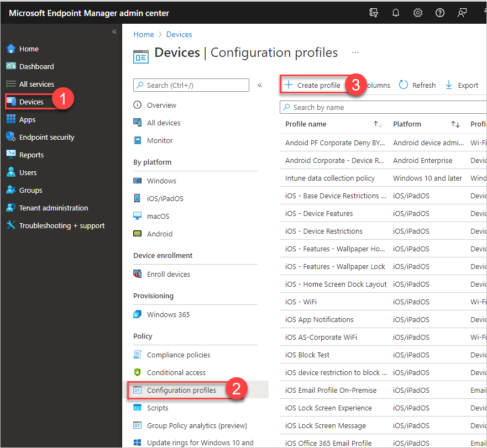The height and width of the screenshot is (448, 487).
Task: Open Compliance policies
Action: point(172,355)
